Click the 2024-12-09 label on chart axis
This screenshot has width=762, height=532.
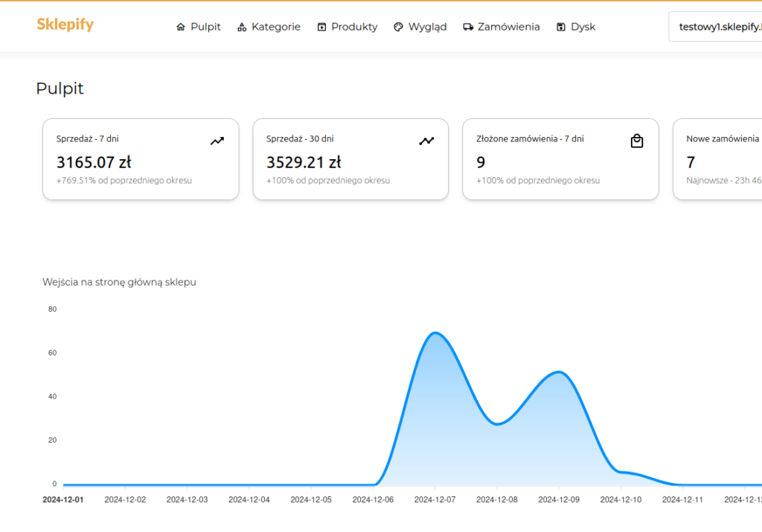click(558, 500)
